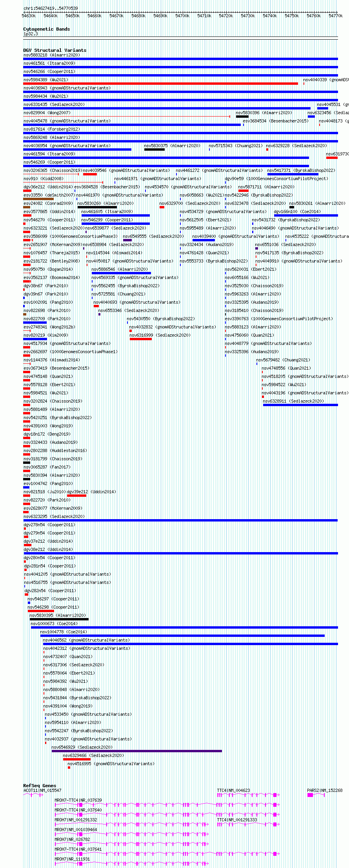Click nsv822709 (Park2010) label
This screenshot has width=349, height=868.
click(x=47, y=319)
